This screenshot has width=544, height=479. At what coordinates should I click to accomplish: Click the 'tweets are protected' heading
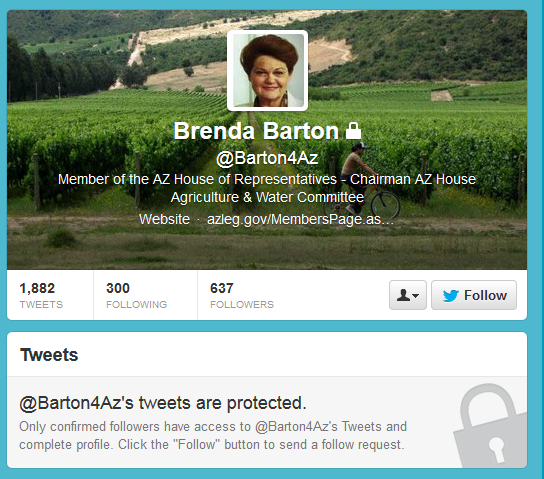click(163, 403)
